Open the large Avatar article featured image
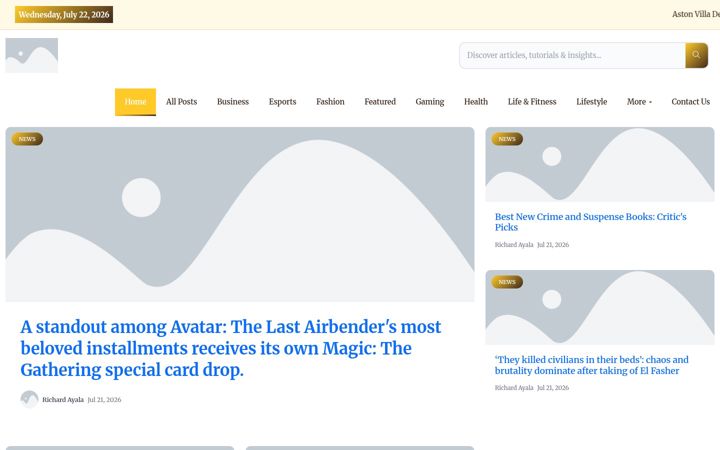The height and width of the screenshot is (450, 720). point(240,214)
